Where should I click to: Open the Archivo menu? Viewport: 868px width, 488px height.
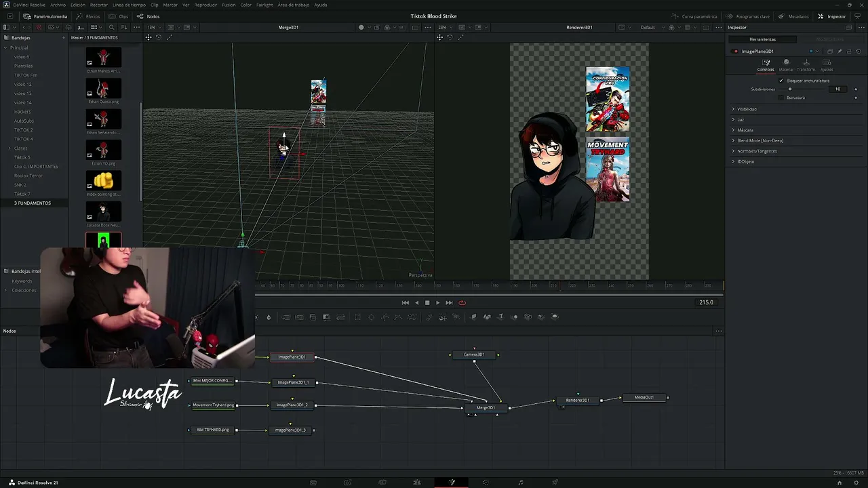(58, 5)
